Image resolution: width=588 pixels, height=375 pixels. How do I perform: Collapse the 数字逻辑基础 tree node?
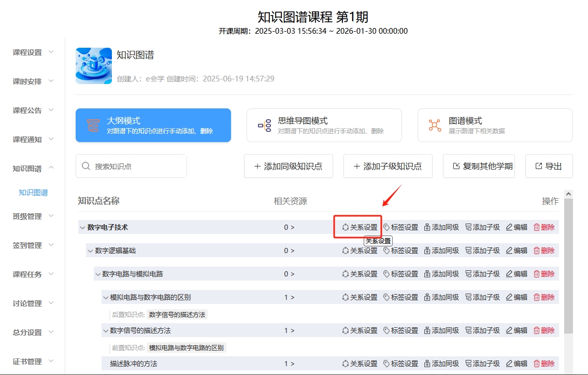(90, 251)
